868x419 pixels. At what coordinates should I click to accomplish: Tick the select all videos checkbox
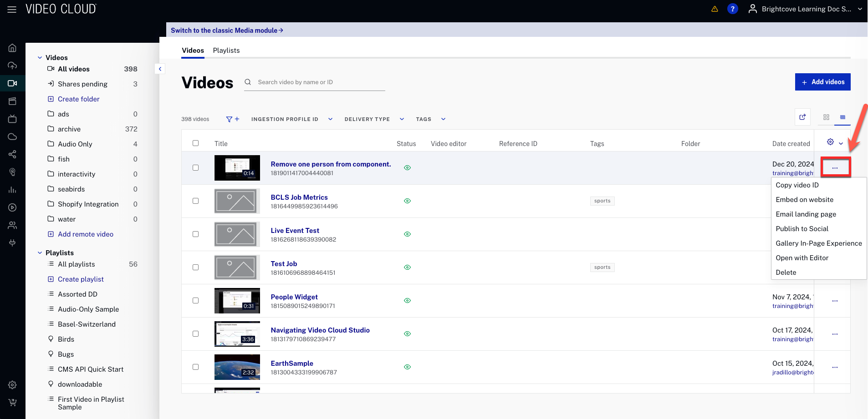(x=195, y=143)
